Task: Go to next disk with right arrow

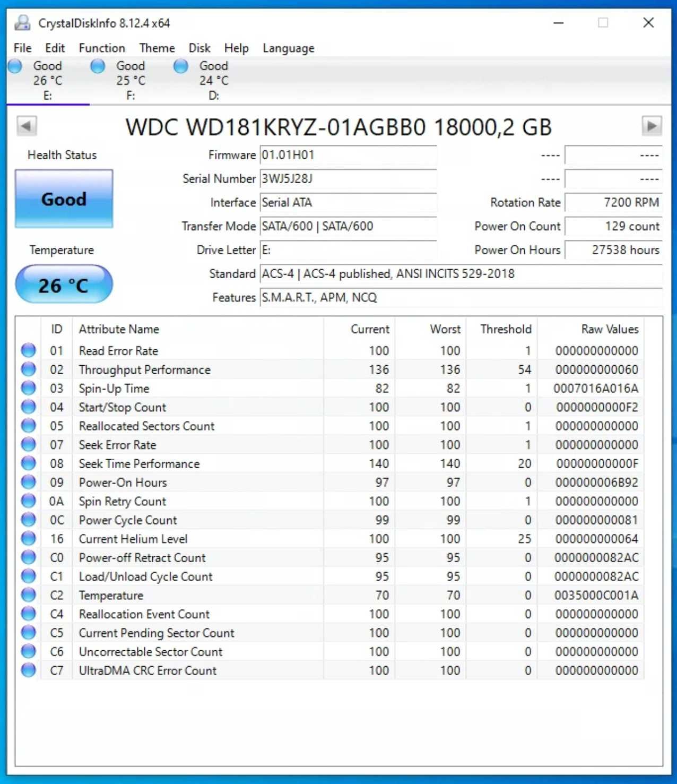Action: click(652, 126)
